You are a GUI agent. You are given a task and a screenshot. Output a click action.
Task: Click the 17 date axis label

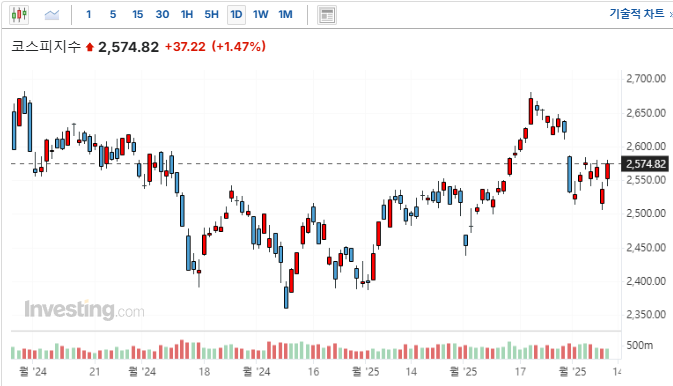[x=520, y=372]
